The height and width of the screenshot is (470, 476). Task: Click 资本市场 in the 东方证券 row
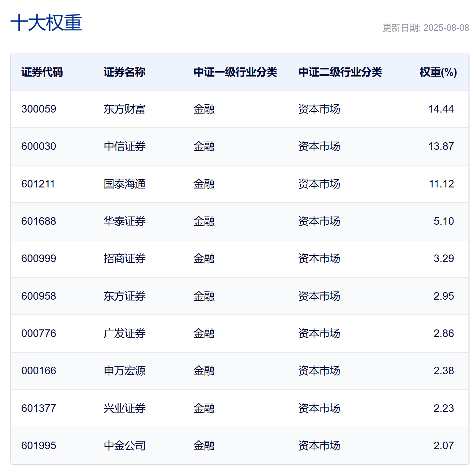click(x=319, y=296)
